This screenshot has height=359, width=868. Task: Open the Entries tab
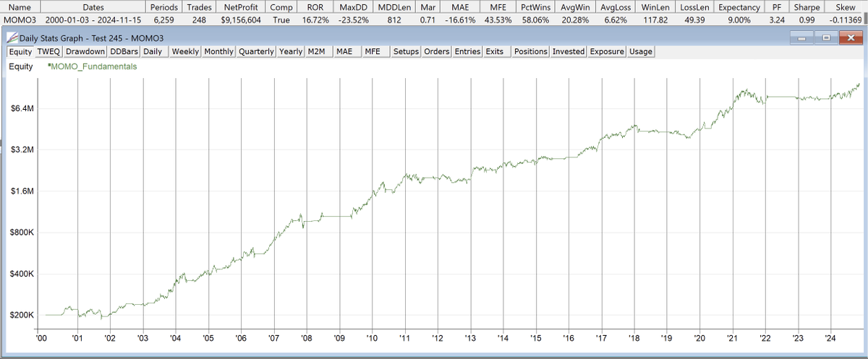[467, 51]
